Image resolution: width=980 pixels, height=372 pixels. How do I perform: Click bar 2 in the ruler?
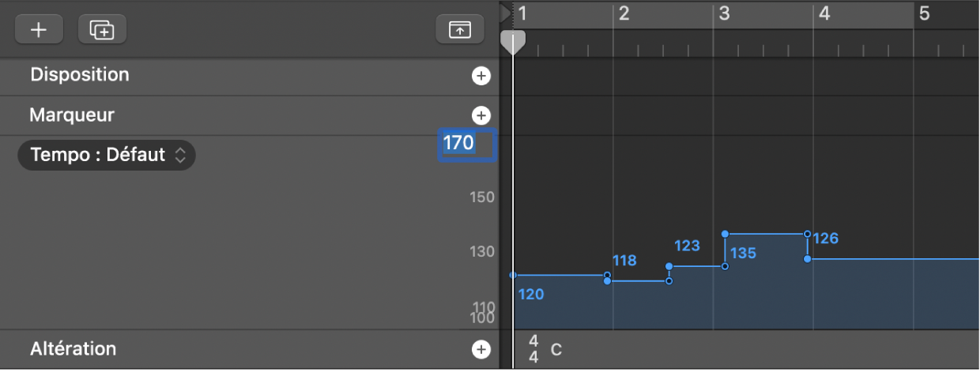pyautogui.click(x=624, y=13)
